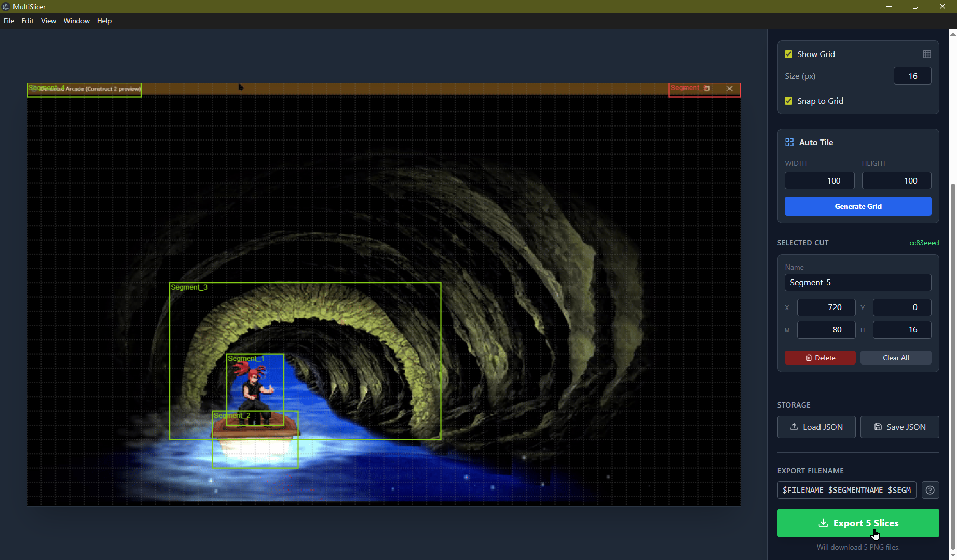
Task: Click the H field showing 16
Action: (x=902, y=330)
